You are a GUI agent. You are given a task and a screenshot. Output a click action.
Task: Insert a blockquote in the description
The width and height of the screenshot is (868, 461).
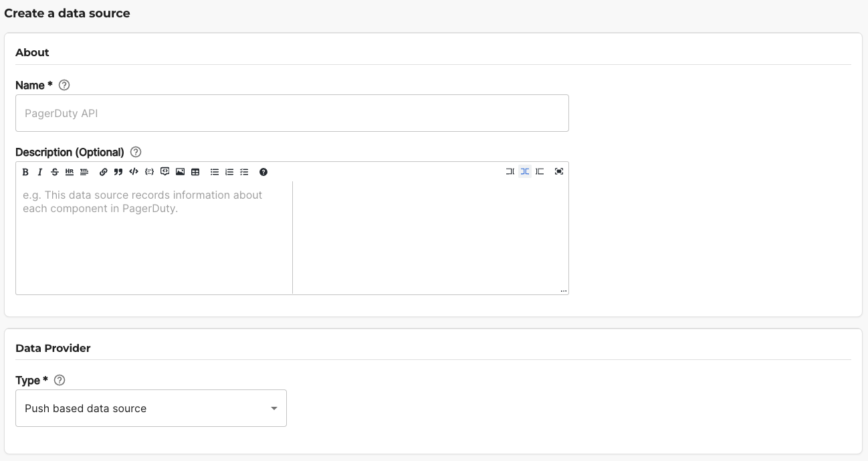pyautogui.click(x=118, y=171)
